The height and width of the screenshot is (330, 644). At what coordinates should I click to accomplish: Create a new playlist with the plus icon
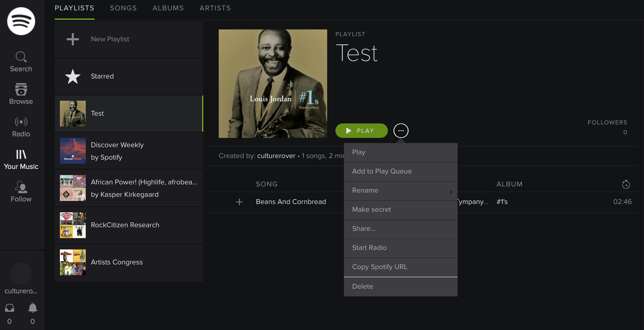point(73,39)
